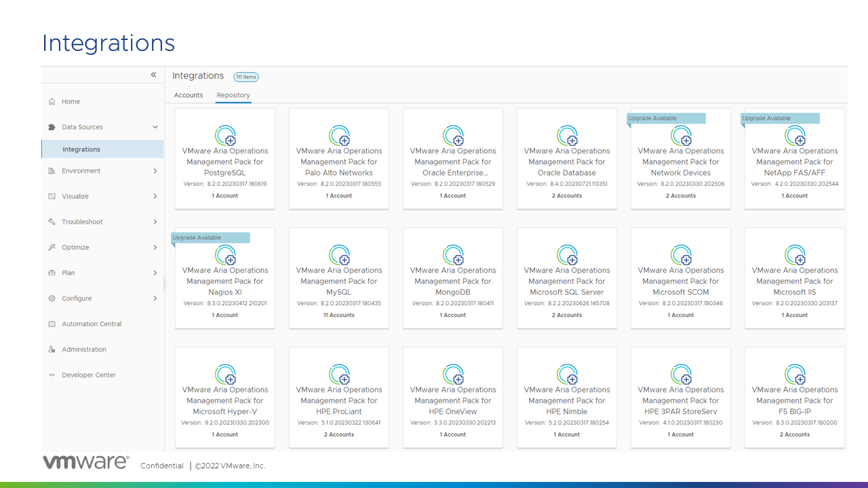The height and width of the screenshot is (488, 868).
Task: Click the Configure gear icon
Action: [x=52, y=299]
